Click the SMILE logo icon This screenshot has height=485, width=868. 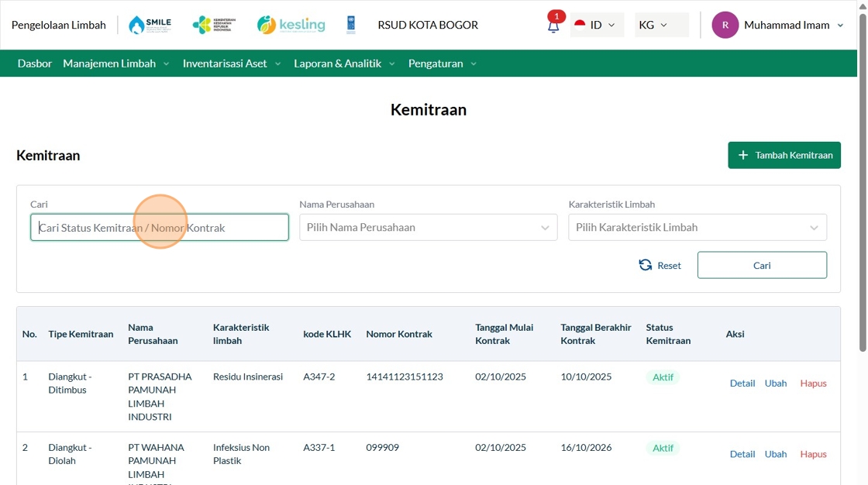tap(150, 25)
